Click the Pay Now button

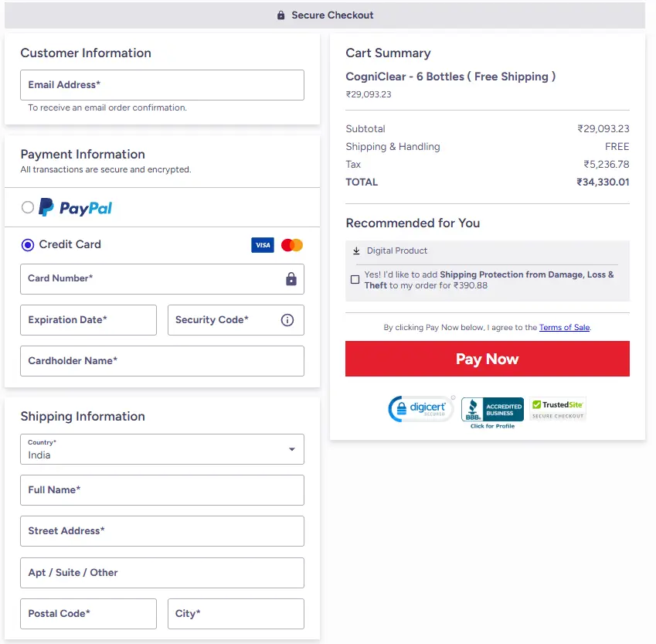pyautogui.click(x=487, y=359)
